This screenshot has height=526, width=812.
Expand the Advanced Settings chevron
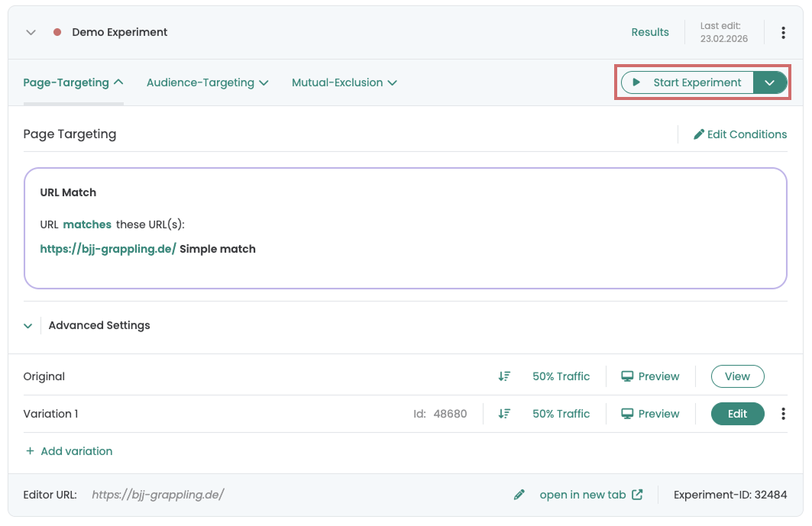click(x=28, y=326)
